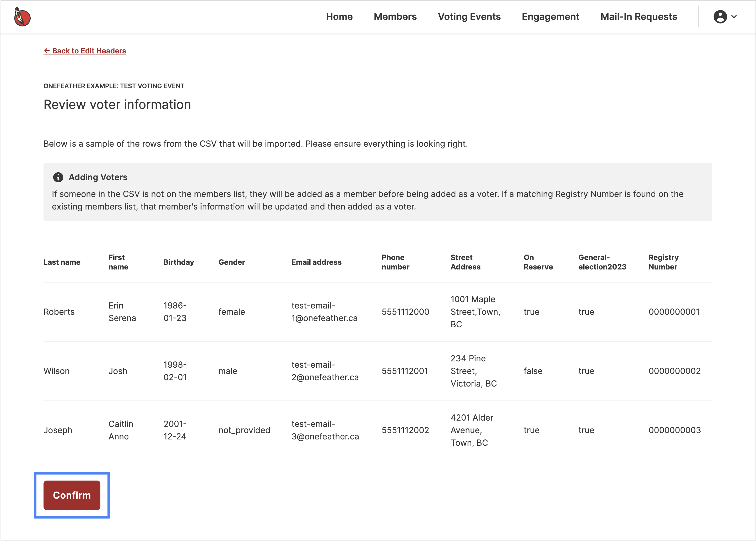Click the Review voter information heading
This screenshot has width=756, height=551.
[x=117, y=105]
